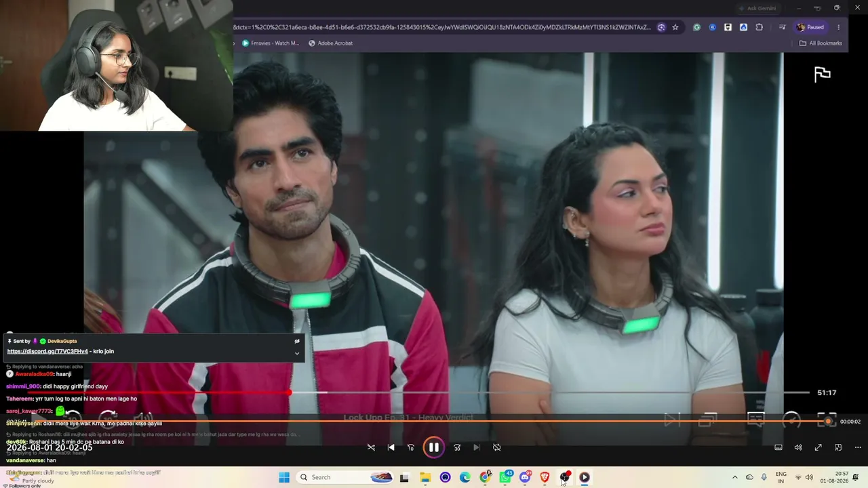Seek on the orange progress bar handle

coord(828,422)
